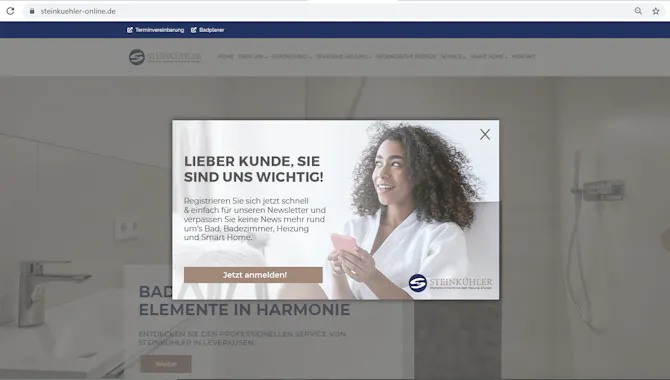Click the Steinkühler logo in site header
Viewport: 670px width, 380px height.
click(x=165, y=57)
